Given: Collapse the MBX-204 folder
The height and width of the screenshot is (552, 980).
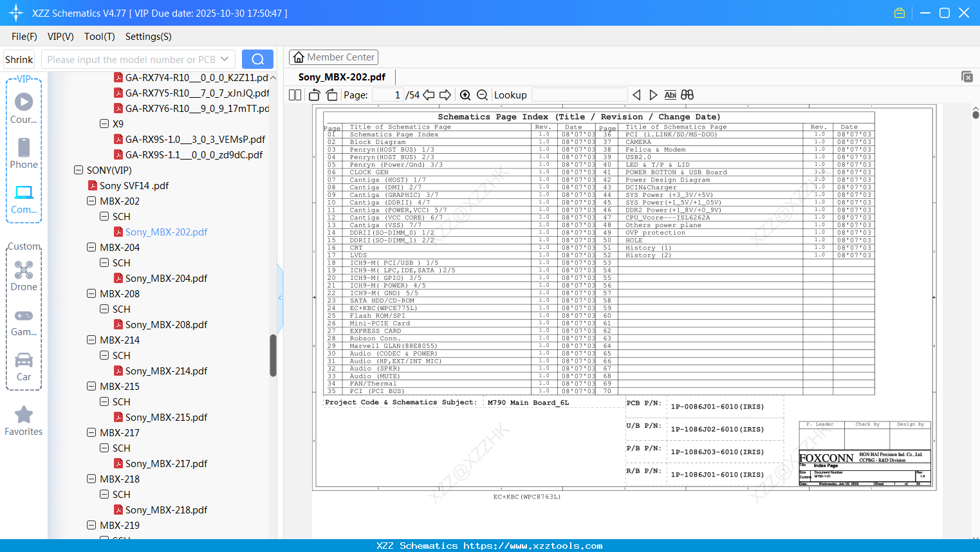Looking at the screenshot, I should [91, 247].
